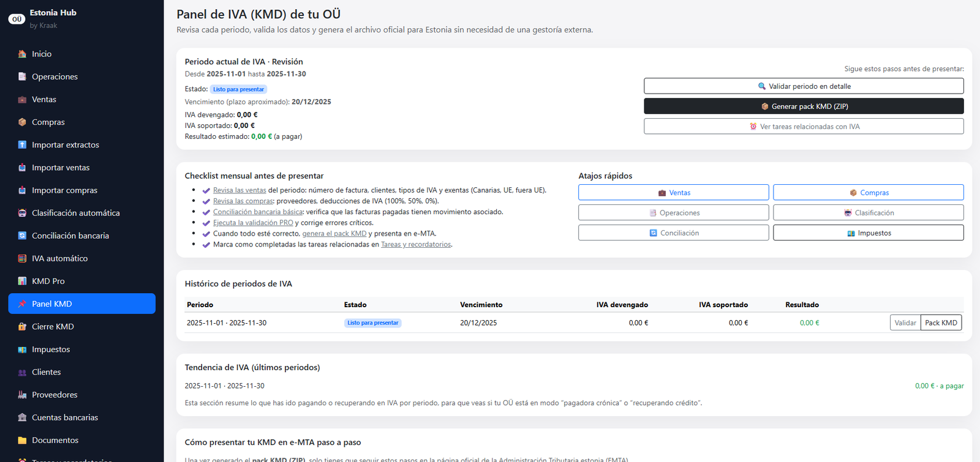Open the Tareas y recordatorios link
This screenshot has height=462, width=980.
(x=416, y=245)
